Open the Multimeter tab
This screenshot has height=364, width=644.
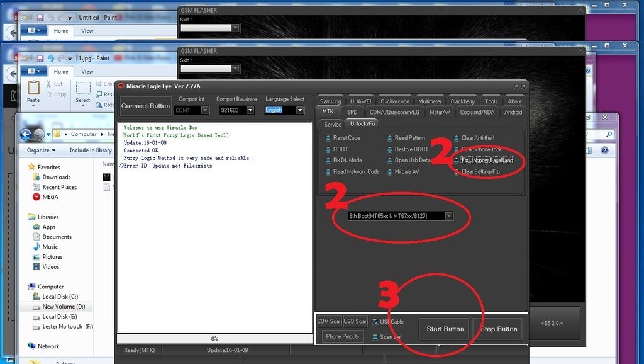[x=430, y=101]
